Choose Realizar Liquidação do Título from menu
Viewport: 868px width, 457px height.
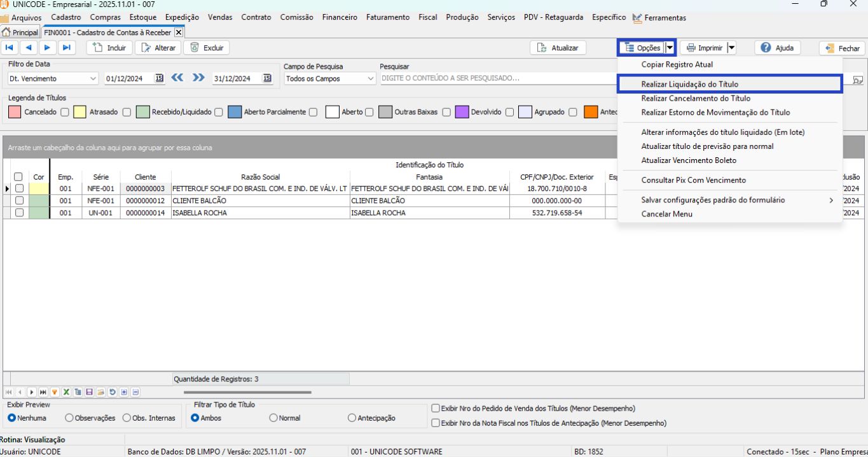tap(689, 84)
